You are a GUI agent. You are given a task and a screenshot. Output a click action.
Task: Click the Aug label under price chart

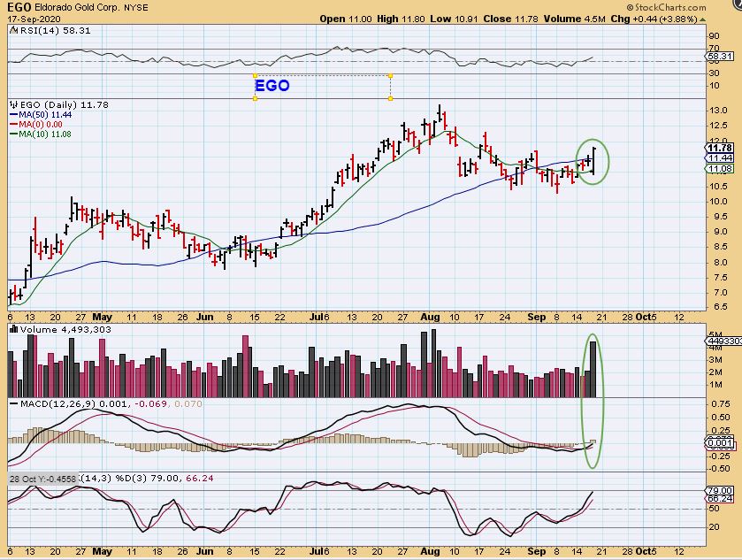(x=430, y=318)
